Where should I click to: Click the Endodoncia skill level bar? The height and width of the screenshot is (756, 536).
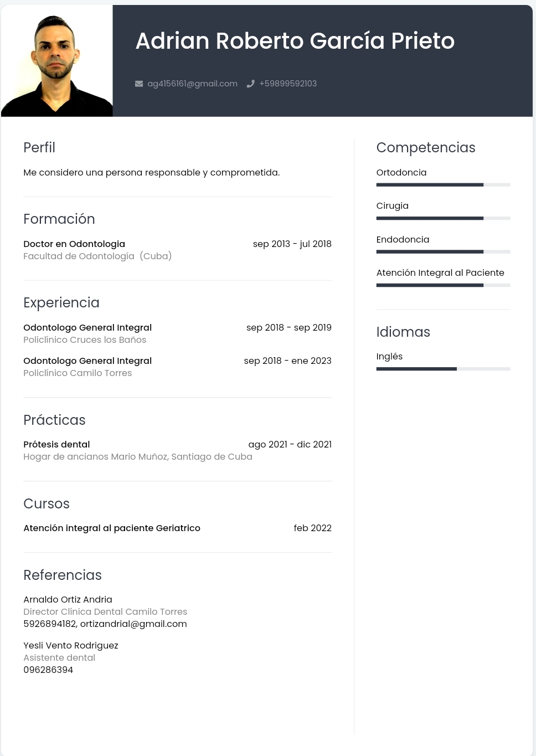tap(443, 252)
